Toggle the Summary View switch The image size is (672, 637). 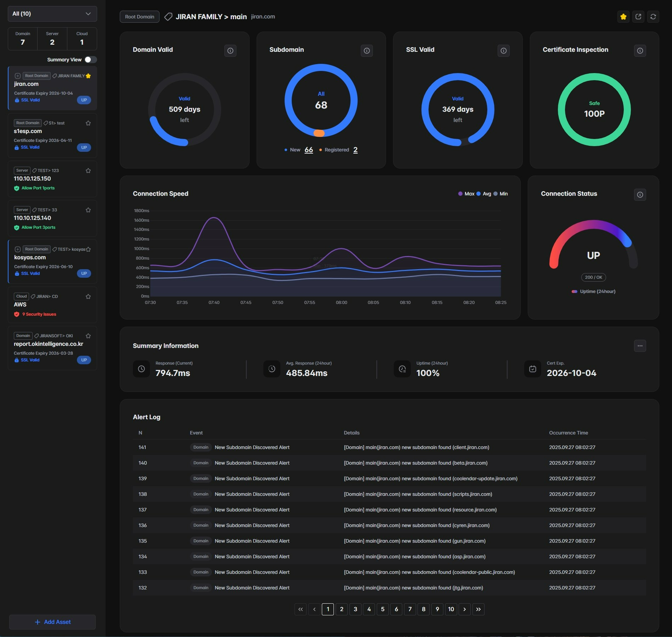tap(90, 60)
